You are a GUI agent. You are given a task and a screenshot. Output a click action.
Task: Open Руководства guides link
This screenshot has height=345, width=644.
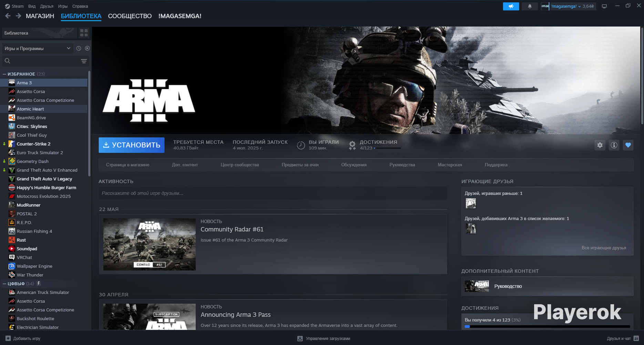(402, 165)
